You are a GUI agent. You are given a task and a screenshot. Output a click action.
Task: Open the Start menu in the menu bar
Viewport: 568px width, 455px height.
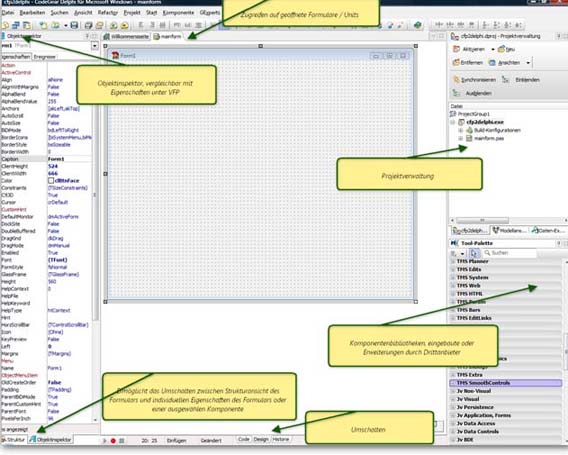pyautogui.click(x=151, y=13)
